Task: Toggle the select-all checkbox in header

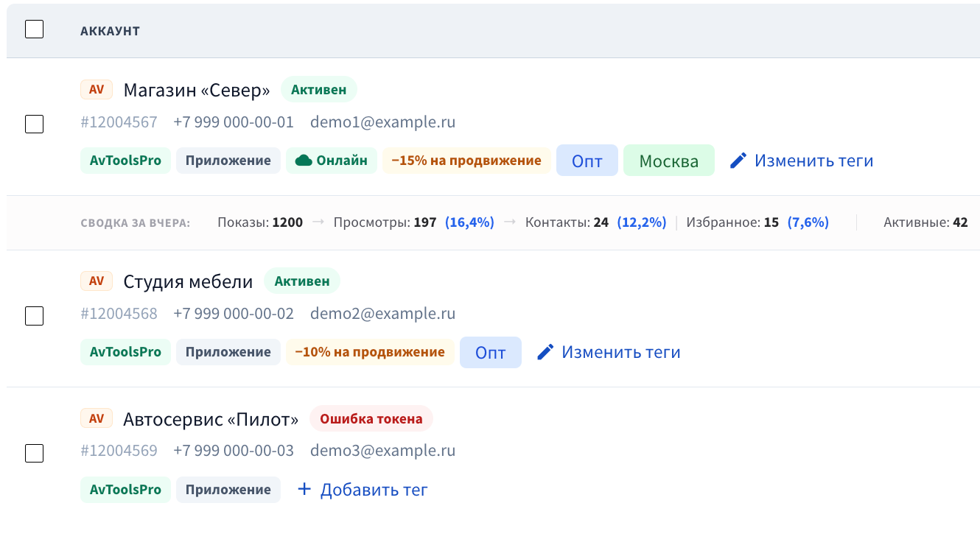Action: pyautogui.click(x=34, y=29)
